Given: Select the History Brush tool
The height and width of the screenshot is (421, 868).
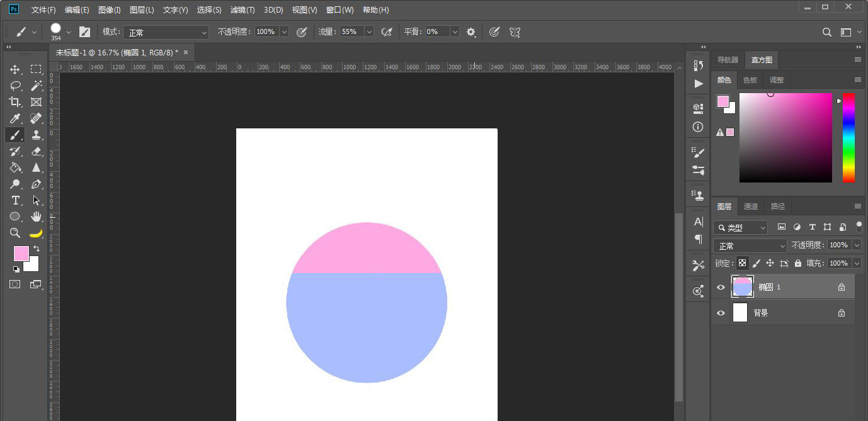Looking at the screenshot, I should pyautogui.click(x=16, y=151).
